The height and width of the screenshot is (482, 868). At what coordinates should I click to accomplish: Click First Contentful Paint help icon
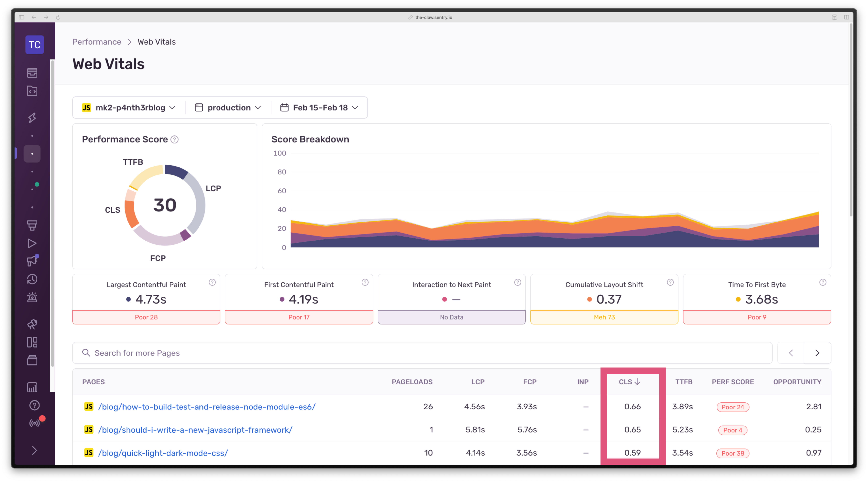(x=365, y=282)
